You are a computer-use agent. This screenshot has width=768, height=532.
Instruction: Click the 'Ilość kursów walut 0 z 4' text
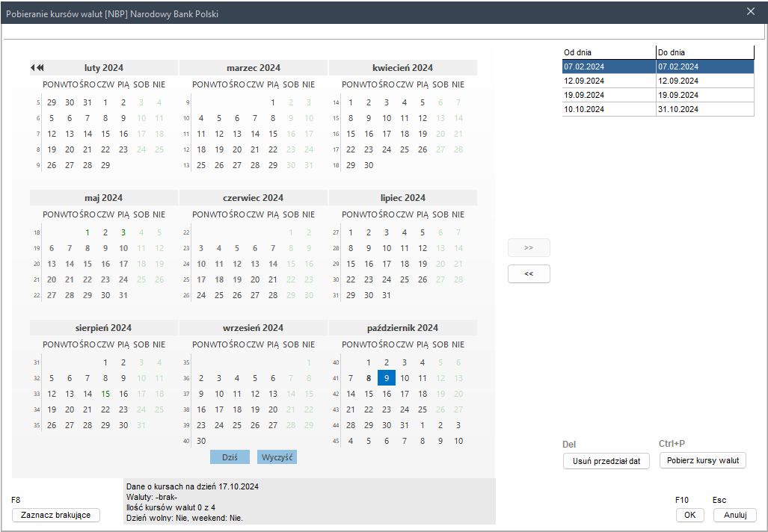[x=171, y=507]
